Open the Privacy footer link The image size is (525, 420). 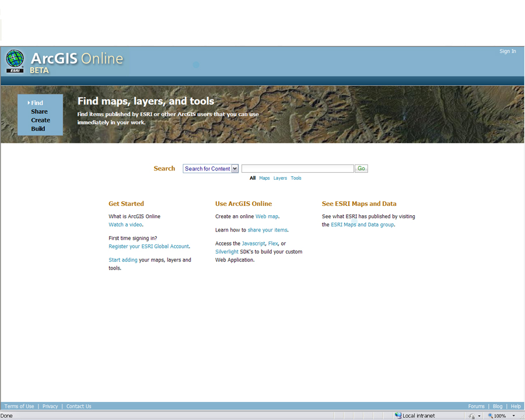[x=50, y=406]
